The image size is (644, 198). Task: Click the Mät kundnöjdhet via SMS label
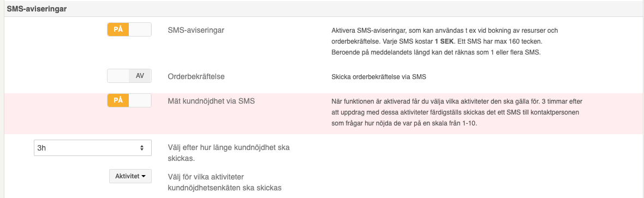[x=212, y=101]
